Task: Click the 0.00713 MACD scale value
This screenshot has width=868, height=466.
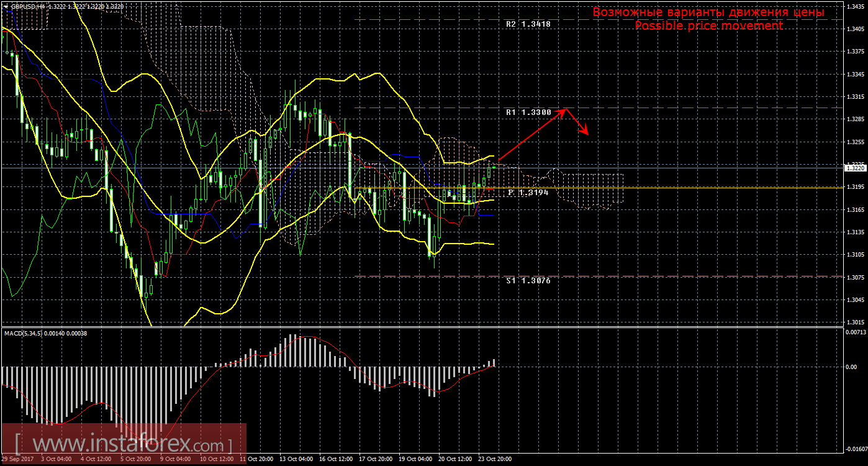Action: click(x=856, y=332)
